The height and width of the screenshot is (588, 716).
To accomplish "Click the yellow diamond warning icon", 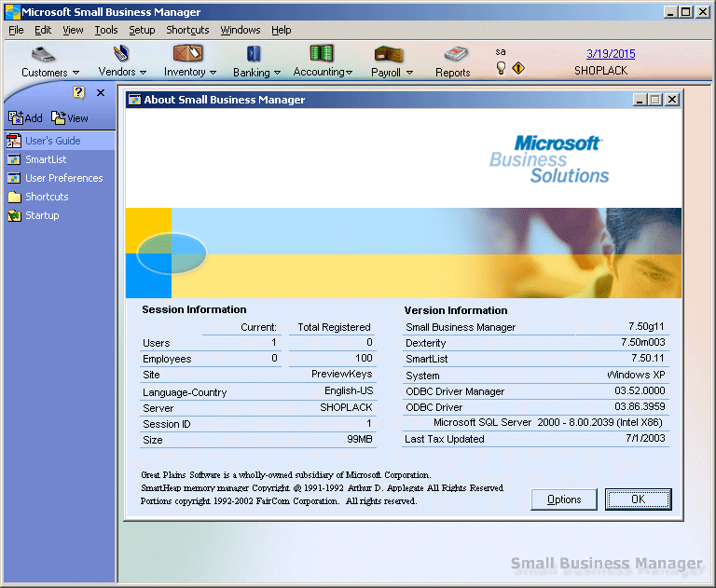I will (518, 68).
